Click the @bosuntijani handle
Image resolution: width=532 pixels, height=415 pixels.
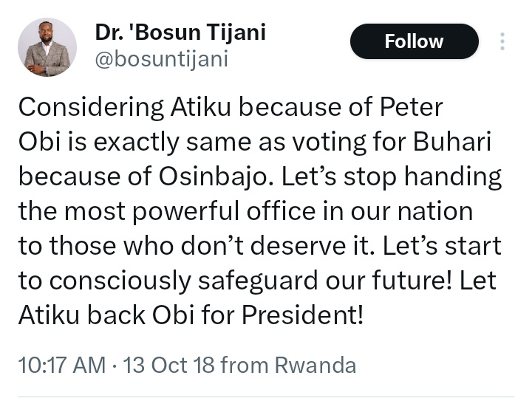click(x=161, y=58)
